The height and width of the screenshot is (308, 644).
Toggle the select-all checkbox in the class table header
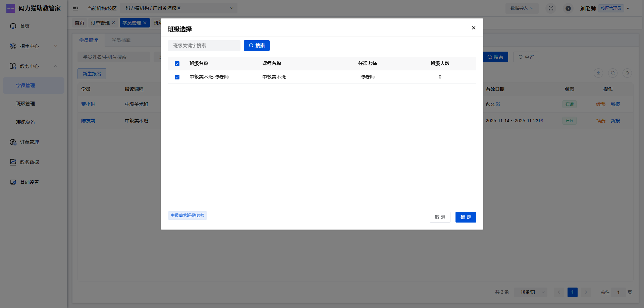coord(177,64)
